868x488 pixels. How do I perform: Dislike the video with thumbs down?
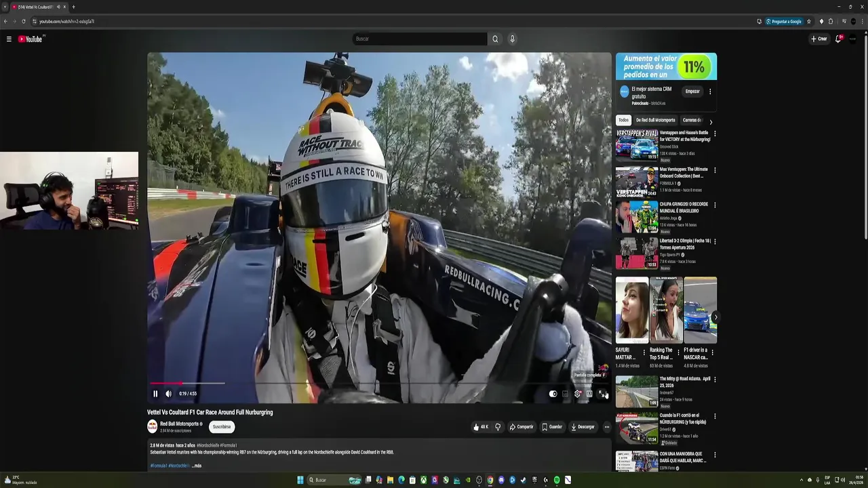click(498, 427)
